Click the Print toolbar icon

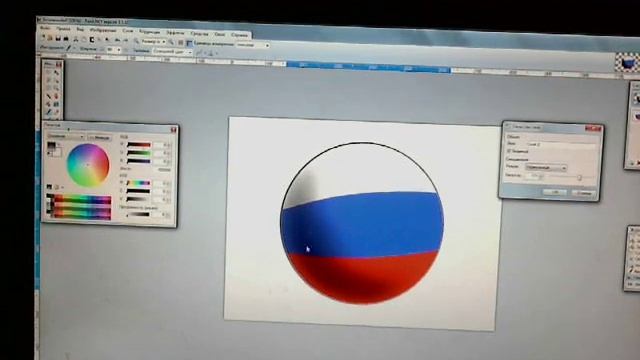pyautogui.click(x=66, y=39)
